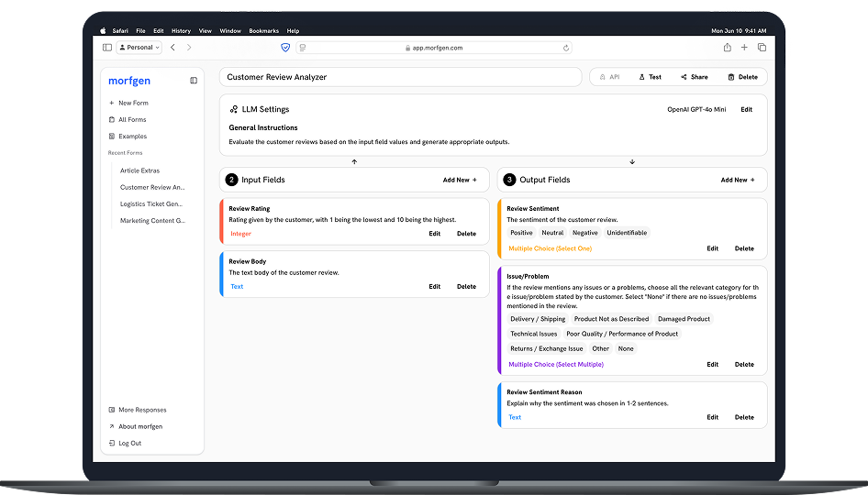The width and height of the screenshot is (868, 495).
Task: Edit the Review Body field
Action: (435, 287)
